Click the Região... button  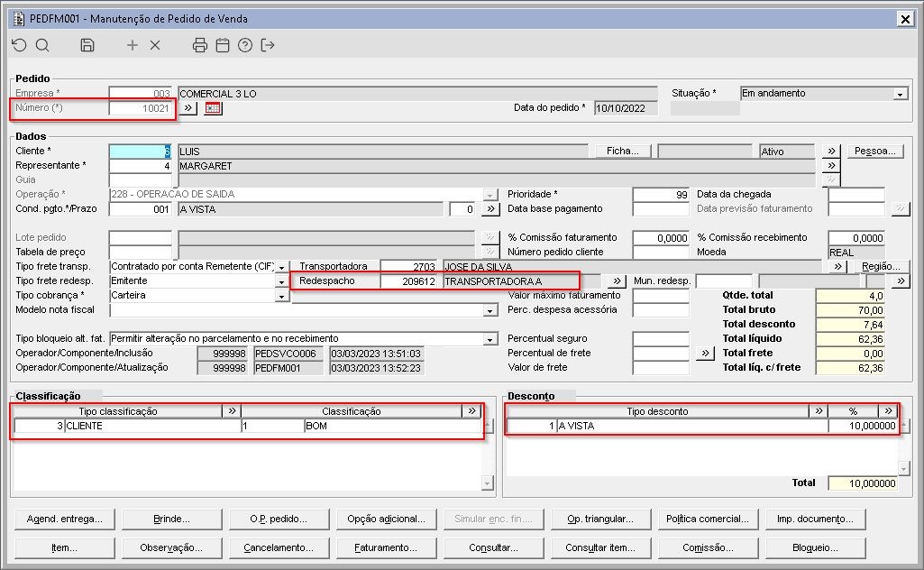881,266
